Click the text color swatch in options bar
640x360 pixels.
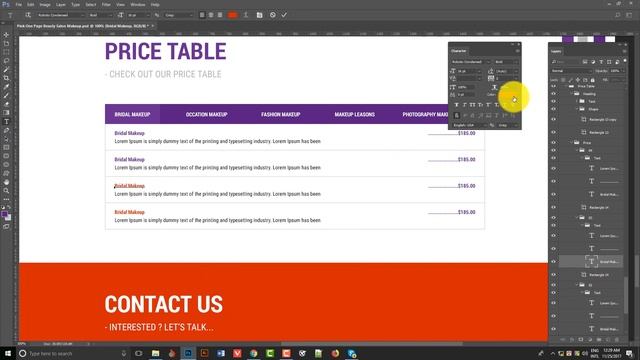[233, 15]
